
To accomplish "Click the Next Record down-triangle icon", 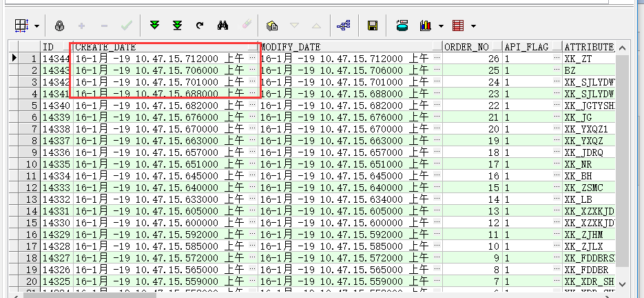I will click(x=295, y=26).
